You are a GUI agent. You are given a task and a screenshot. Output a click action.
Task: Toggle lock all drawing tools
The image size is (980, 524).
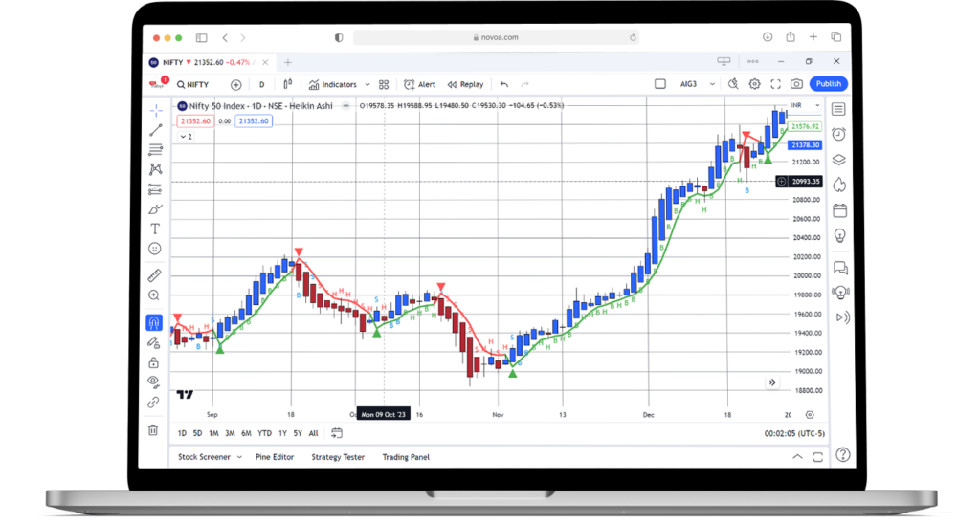(x=153, y=362)
